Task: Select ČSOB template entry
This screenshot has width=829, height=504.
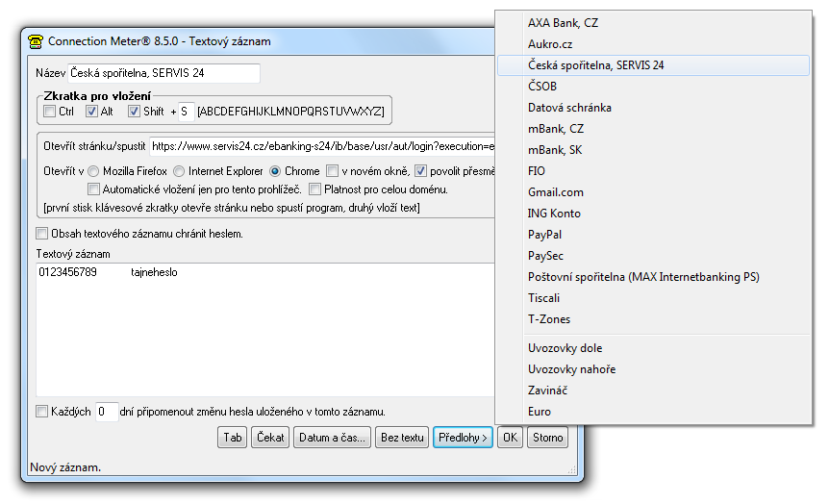Action: (653, 87)
